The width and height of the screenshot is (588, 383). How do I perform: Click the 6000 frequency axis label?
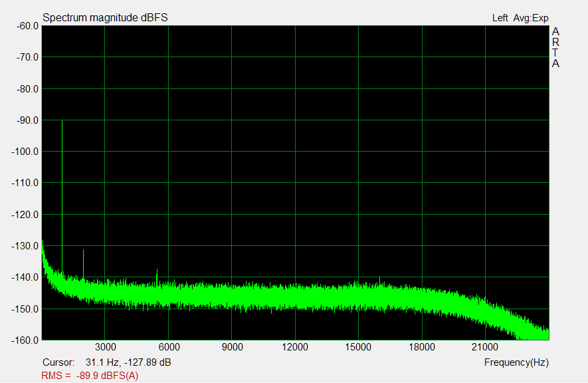tap(169, 347)
